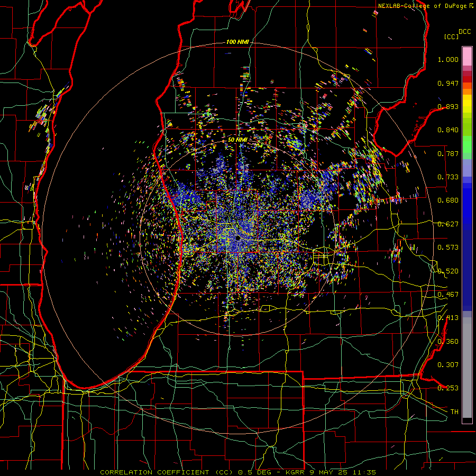Click the 0.467 legend value
This screenshot has width=476, height=476.
tap(448, 295)
